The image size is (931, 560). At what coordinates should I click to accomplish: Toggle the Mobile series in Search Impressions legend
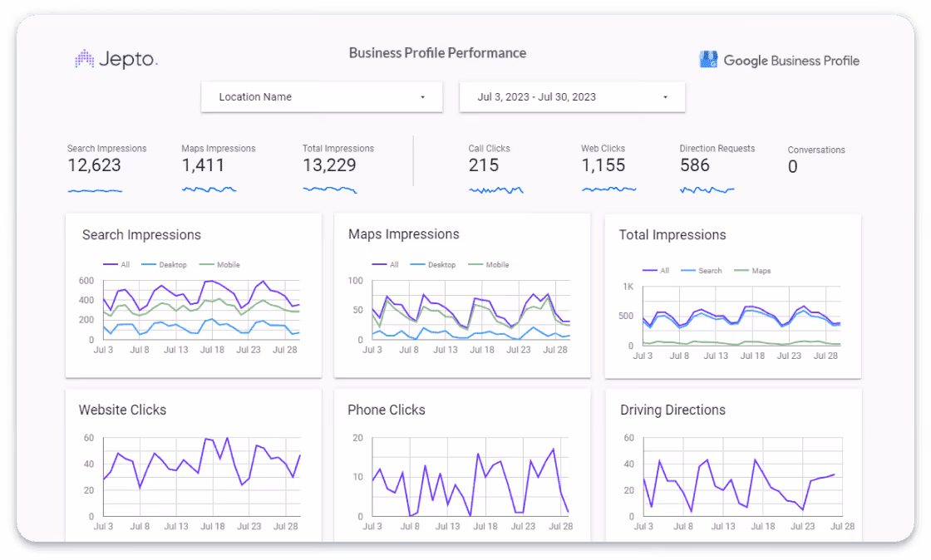pos(219,264)
